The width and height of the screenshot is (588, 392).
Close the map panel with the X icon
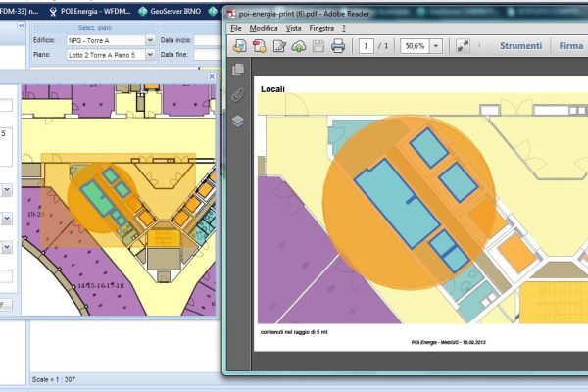[x=212, y=76]
